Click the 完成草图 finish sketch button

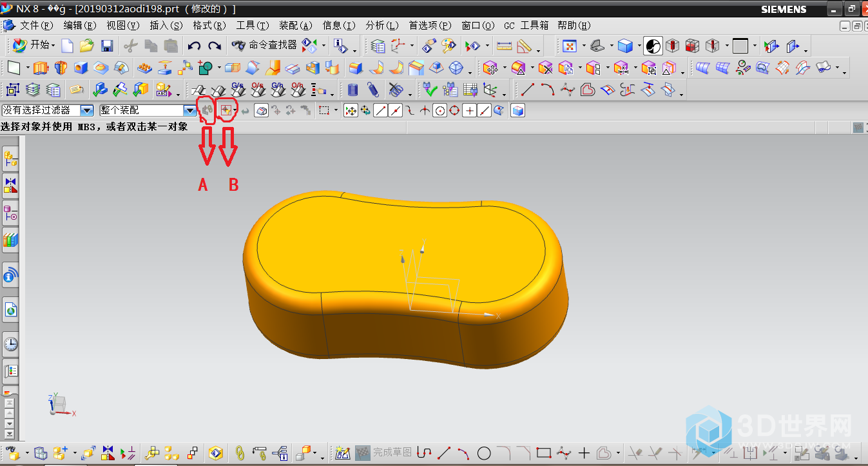point(383,452)
